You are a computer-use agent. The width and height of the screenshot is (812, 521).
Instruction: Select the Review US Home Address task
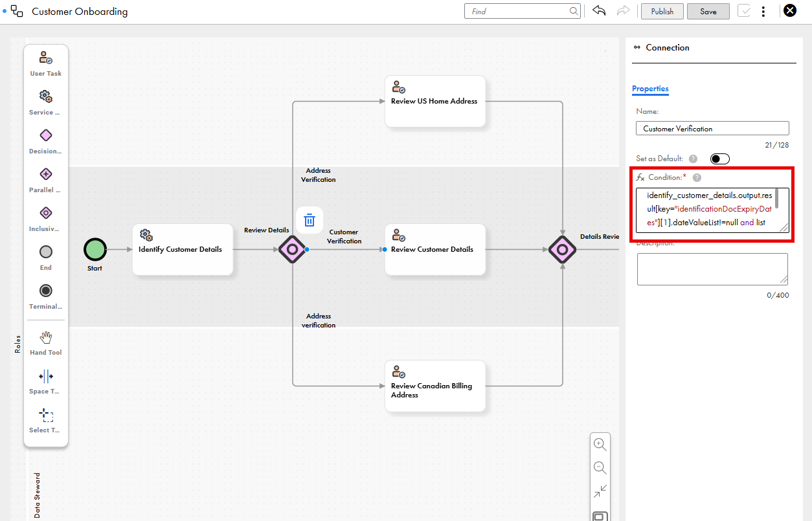coord(435,101)
